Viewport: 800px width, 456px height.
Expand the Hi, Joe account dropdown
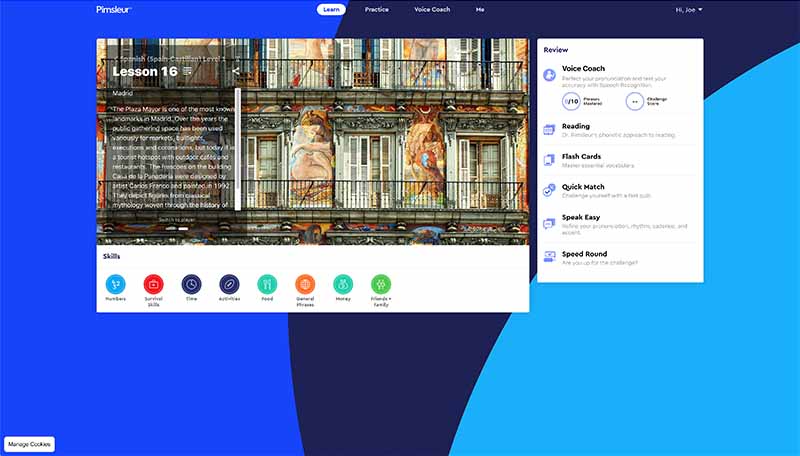(689, 10)
